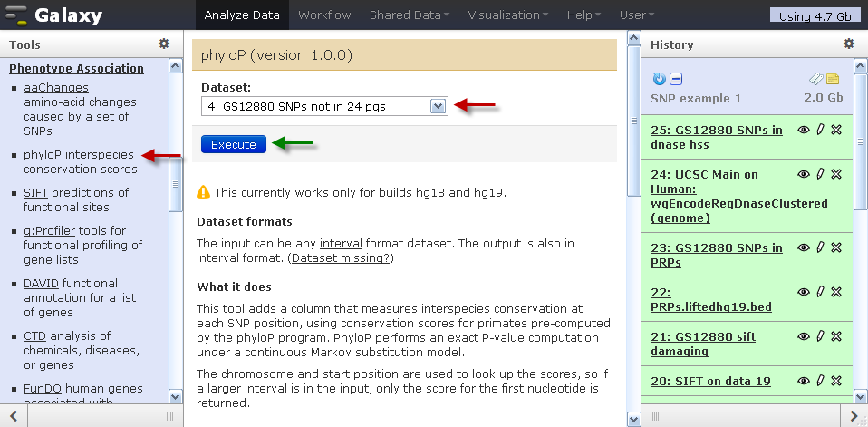Click the SNP example 1 history name

697,98
